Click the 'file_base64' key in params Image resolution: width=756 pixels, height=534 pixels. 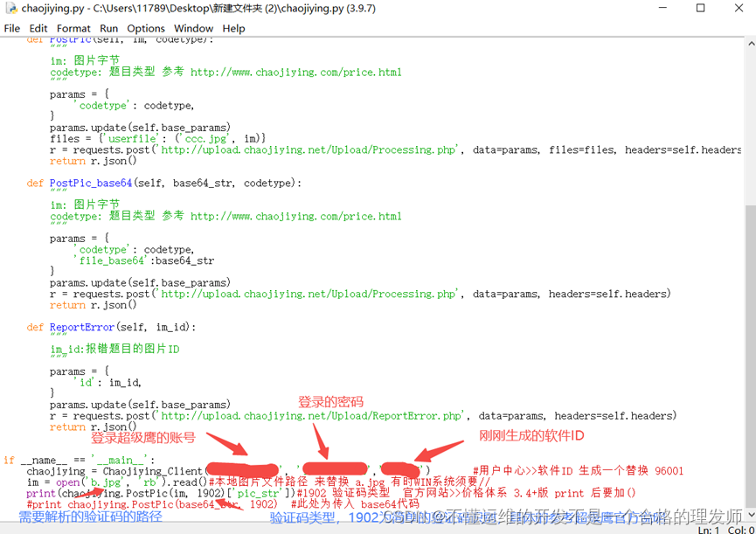click(111, 260)
